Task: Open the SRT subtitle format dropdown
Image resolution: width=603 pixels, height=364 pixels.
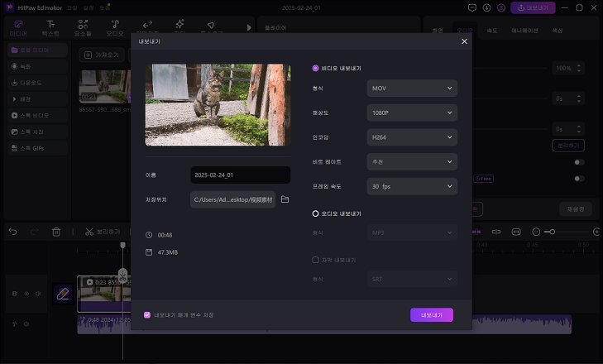Action: click(412, 279)
